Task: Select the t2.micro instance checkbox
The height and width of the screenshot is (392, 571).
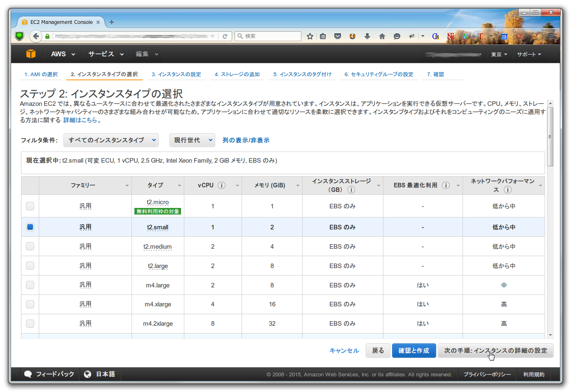Action: tap(30, 206)
